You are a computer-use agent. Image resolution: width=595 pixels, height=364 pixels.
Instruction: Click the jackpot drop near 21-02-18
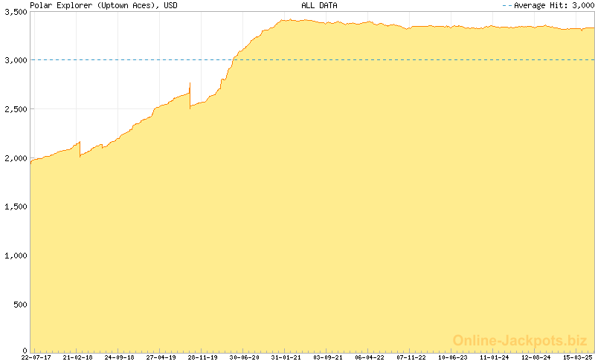point(80,149)
